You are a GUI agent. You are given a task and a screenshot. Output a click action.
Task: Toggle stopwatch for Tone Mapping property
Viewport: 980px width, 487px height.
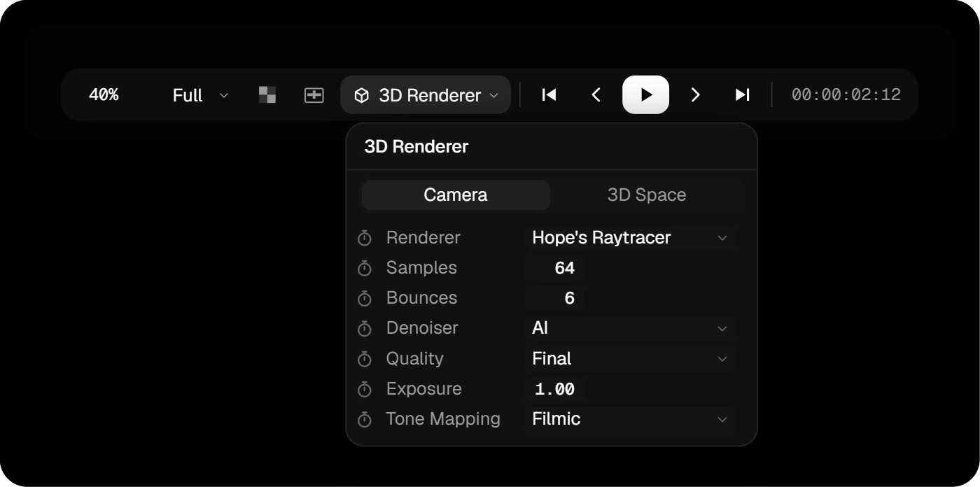coord(365,419)
